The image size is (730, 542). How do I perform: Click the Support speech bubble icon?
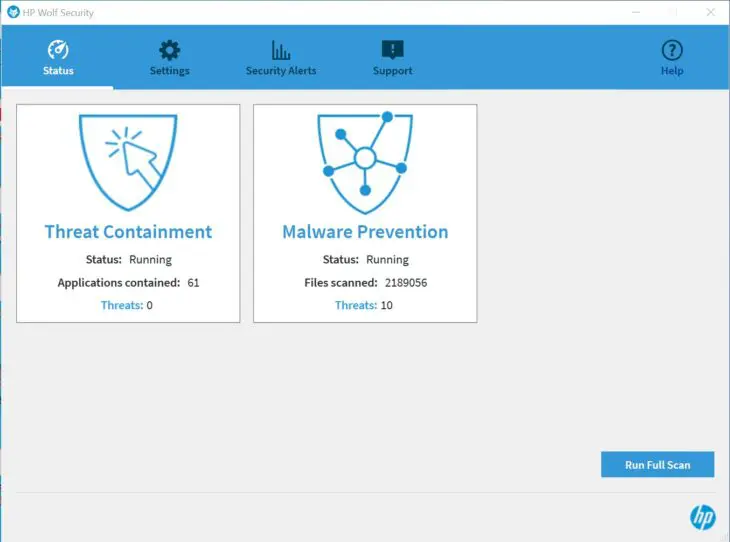[392, 50]
